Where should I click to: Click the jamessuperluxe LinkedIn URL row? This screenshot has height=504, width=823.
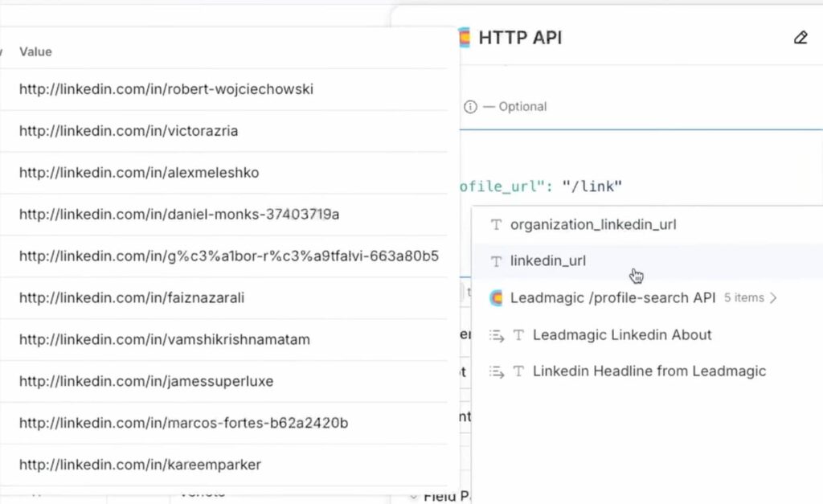click(223, 381)
